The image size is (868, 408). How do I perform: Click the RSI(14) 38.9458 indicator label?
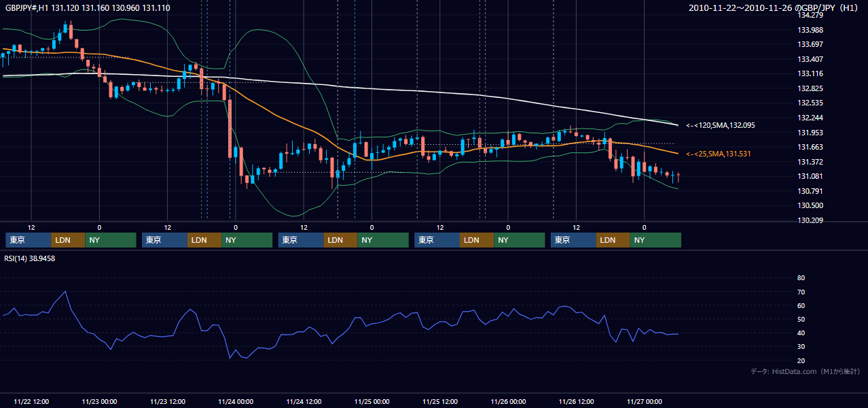coord(30,258)
